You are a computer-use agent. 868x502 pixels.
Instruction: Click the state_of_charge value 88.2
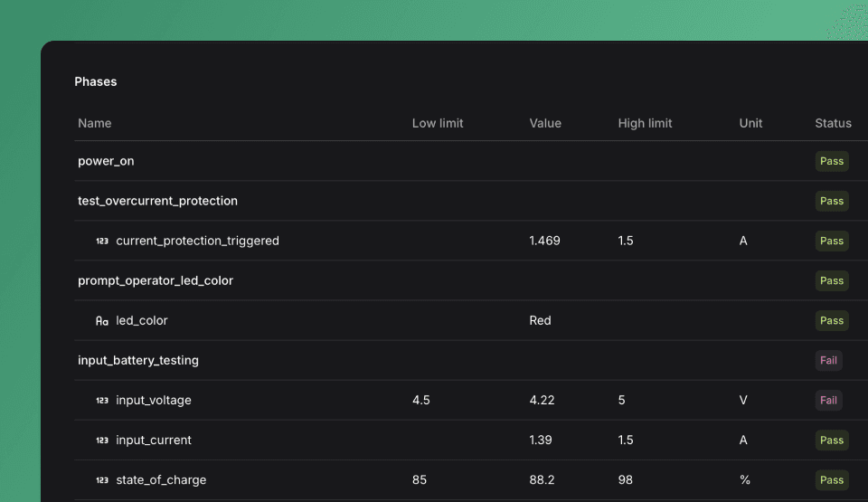[x=542, y=480]
